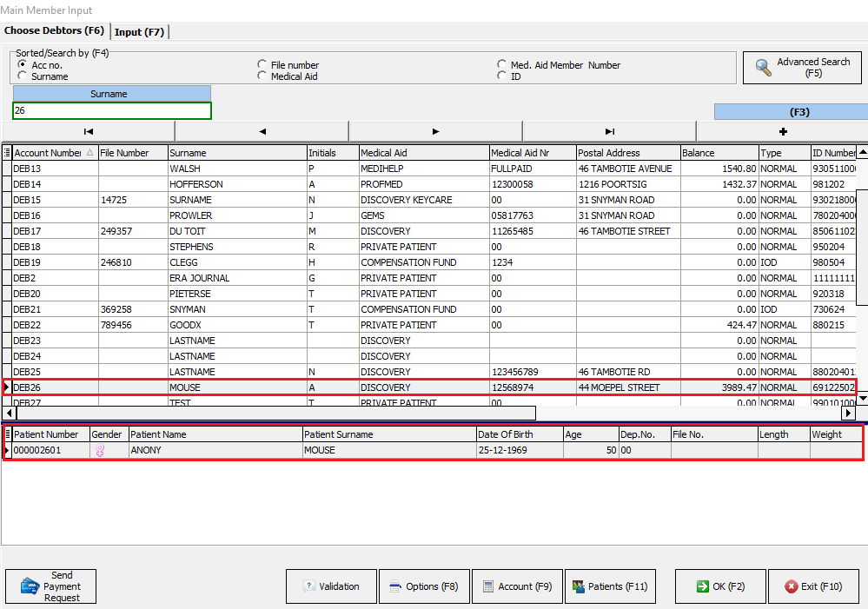Viewport: 868px width, 609px height.
Task: Click the female gender icon for ANONY
Action: click(100, 451)
